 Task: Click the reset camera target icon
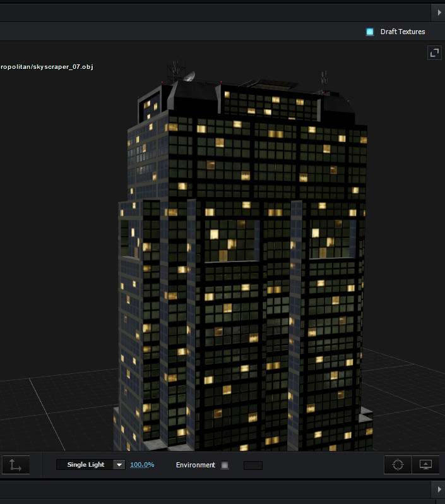tap(398, 464)
